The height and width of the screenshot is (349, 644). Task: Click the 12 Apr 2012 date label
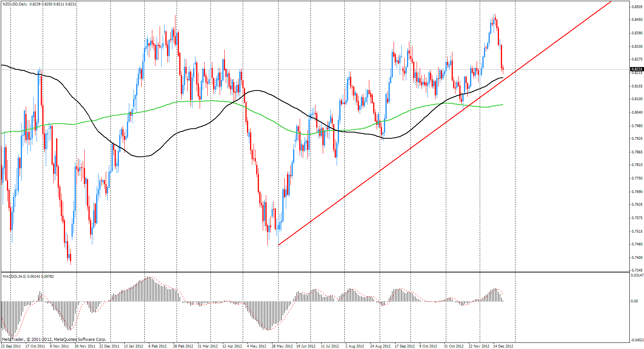click(x=232, y=346)
